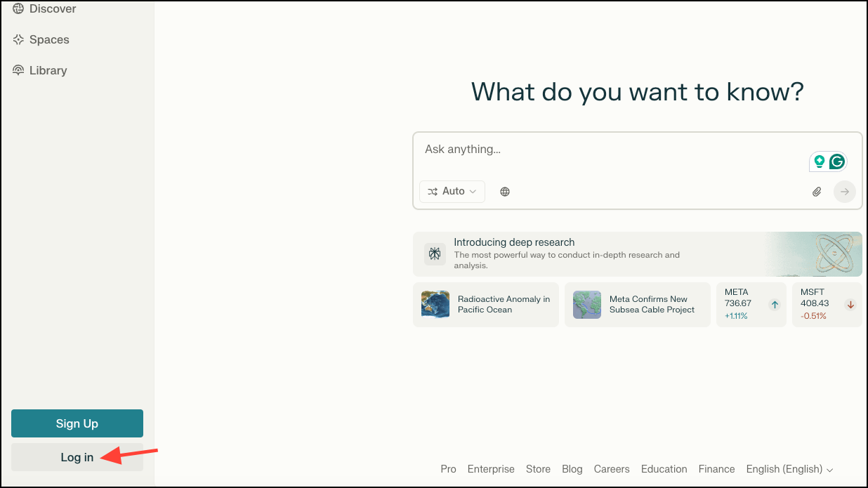Attach a file with the paperclip icon
This screenshot has width=868, height=488.
point(817,192)
